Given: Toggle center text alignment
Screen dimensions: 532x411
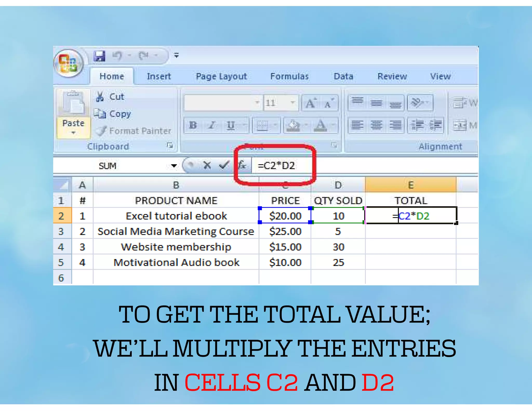Looking at the screenshot, I should 376,125.
